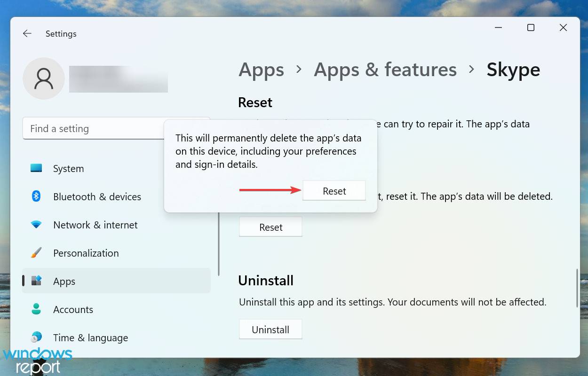
Task: Click the Uninstall section heading
Action: coord(265,280)
